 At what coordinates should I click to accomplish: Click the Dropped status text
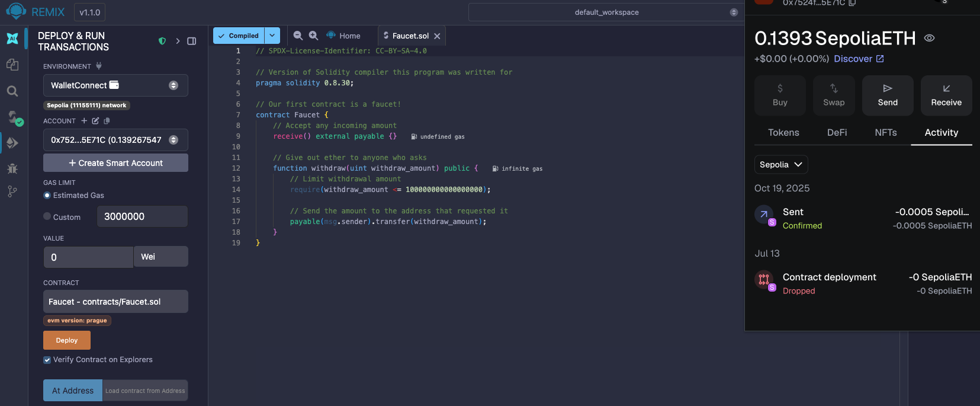click(x=799, y=291)
